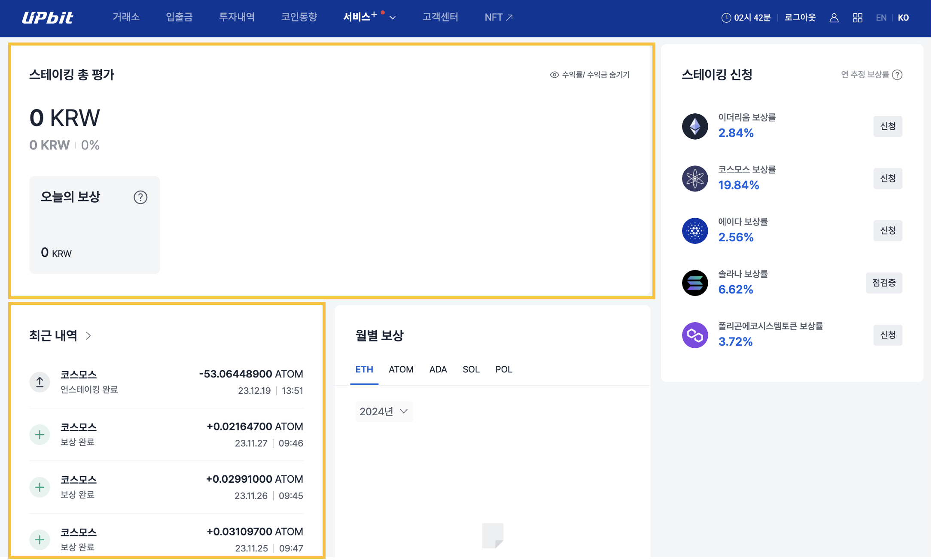Open the 거래소 menu

pyautogui.click(x=126, y=17)
